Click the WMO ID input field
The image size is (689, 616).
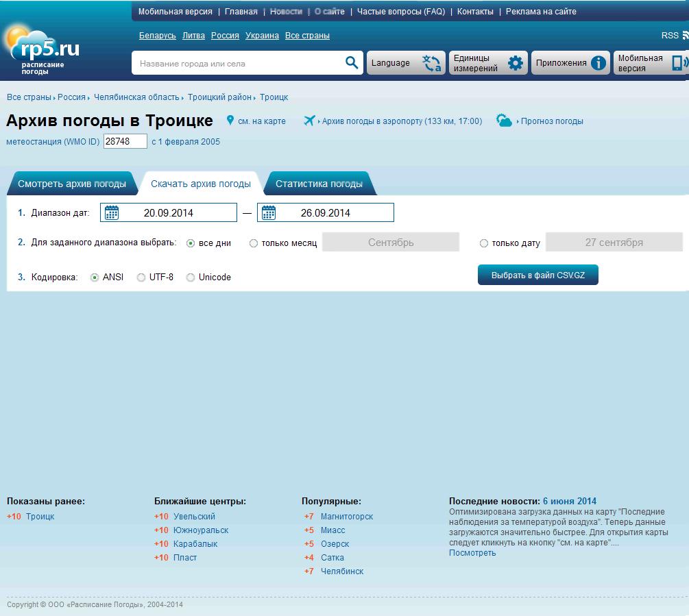click(125, 141)
